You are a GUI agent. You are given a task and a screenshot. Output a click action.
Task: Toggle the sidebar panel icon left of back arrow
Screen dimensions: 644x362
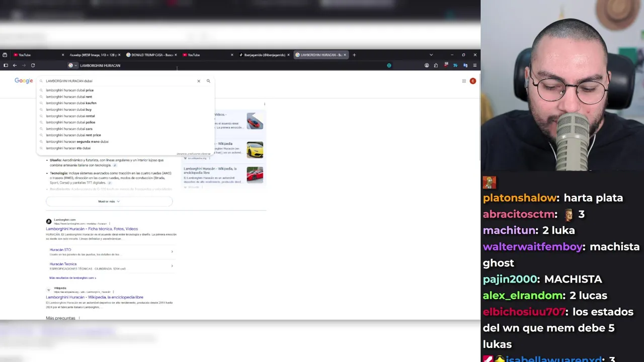coord(6,65)
